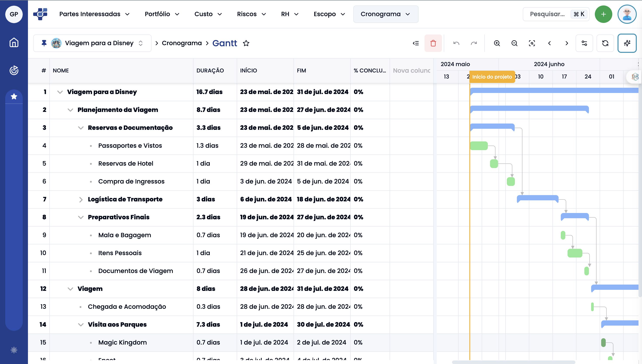Click the red delete trash icon
Viewport: 642px width, 364px height.
[x=433, y=43]
